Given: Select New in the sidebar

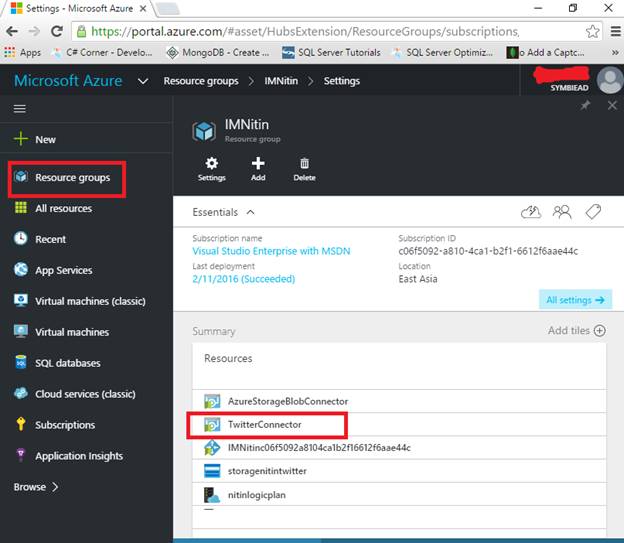Looking at the screenshot, I should (x=45, y=139).
